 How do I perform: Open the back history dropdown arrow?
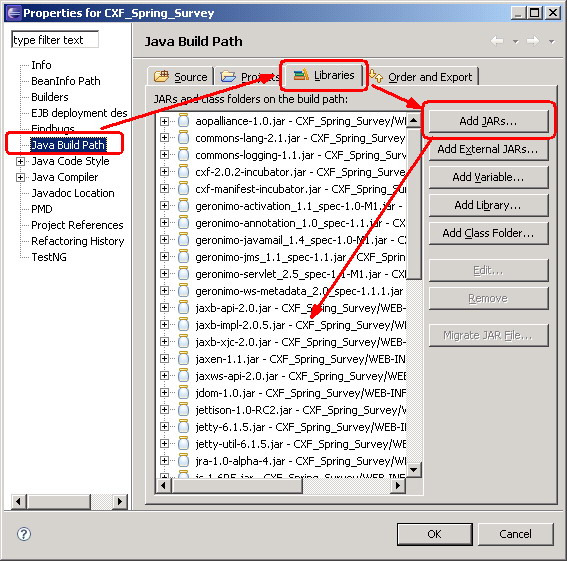[x=516, y=42]
